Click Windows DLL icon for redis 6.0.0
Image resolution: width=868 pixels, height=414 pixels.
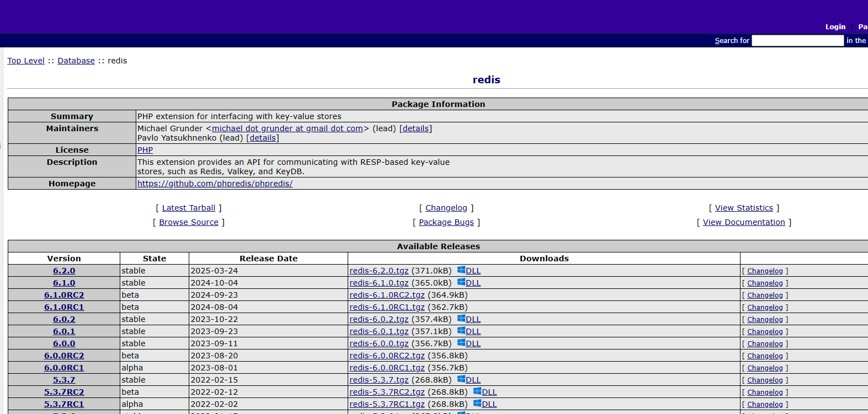click(461, 343)
